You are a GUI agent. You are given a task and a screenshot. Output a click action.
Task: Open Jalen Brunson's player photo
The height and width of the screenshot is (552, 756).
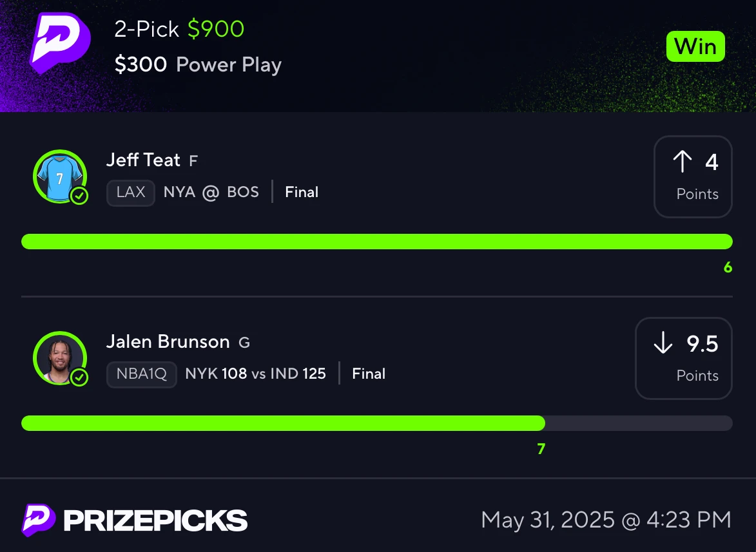pos(60,358)
